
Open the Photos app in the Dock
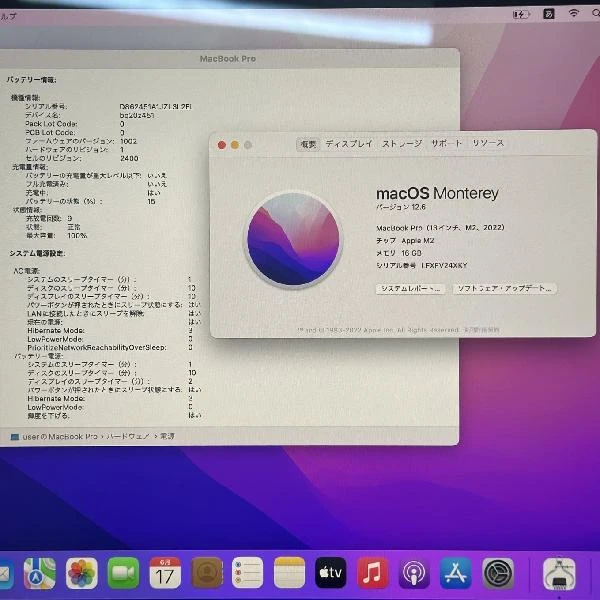[82, 573]
